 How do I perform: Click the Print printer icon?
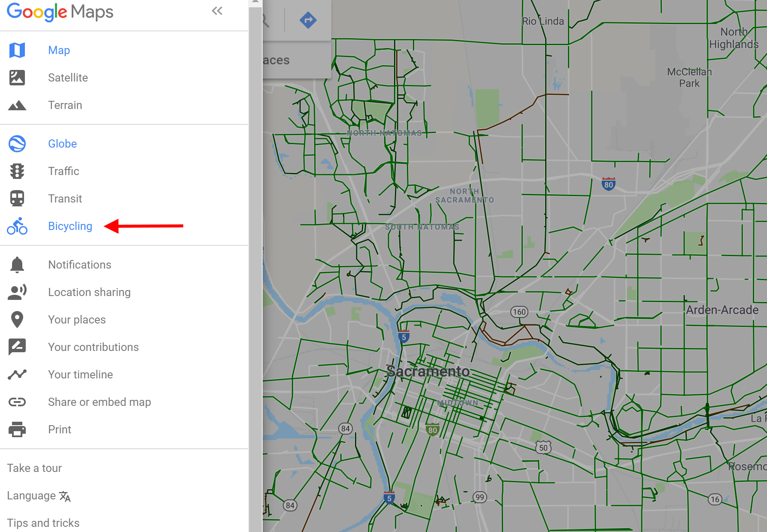(17, 429)
